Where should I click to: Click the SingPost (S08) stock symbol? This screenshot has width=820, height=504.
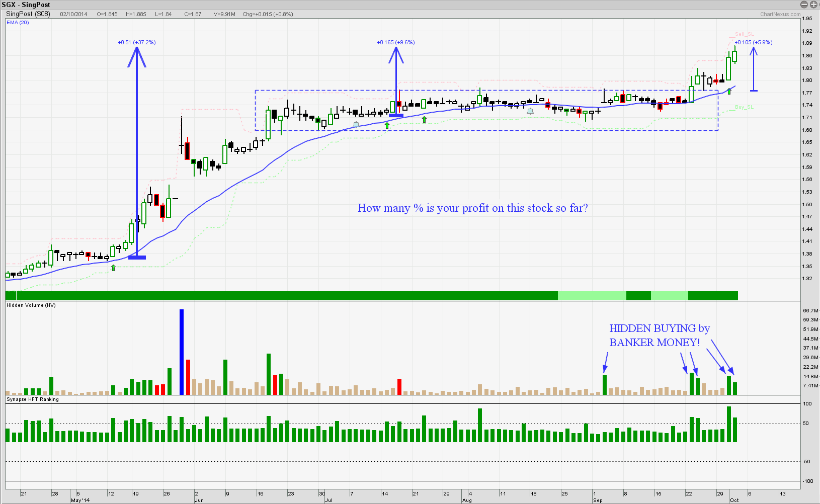(x=28, y=14)
